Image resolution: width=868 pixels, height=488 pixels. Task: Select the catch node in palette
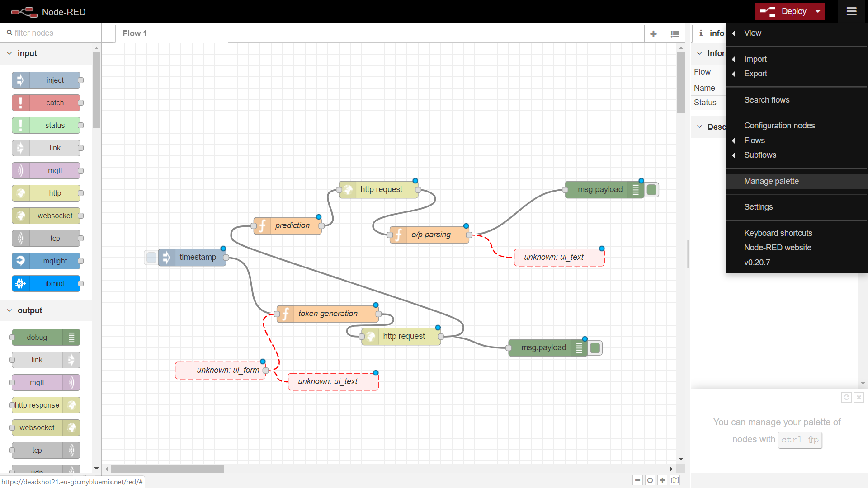click(46, 103)
